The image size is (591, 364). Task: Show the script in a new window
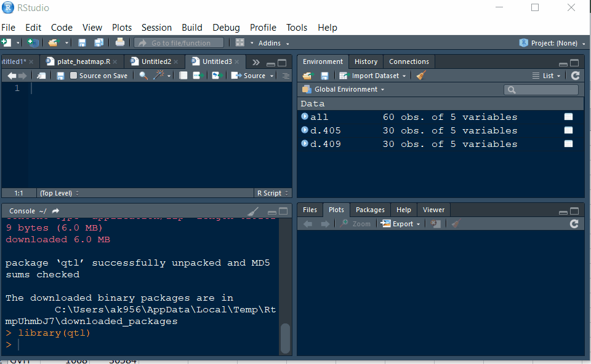coord(41,76)
